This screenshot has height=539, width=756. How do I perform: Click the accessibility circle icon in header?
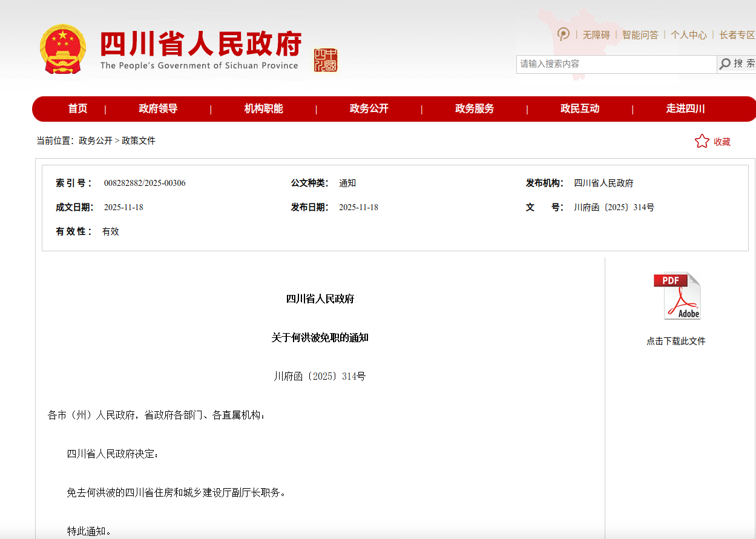coord(564,35)
